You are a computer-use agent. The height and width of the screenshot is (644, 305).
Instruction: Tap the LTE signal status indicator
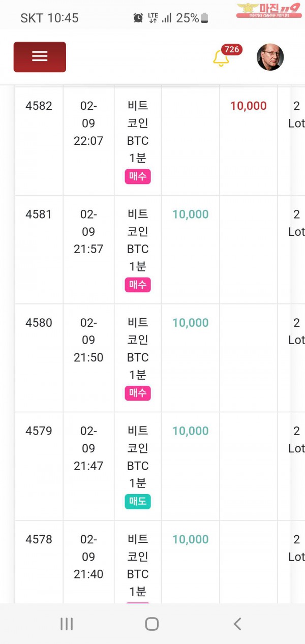click(153, 18)
